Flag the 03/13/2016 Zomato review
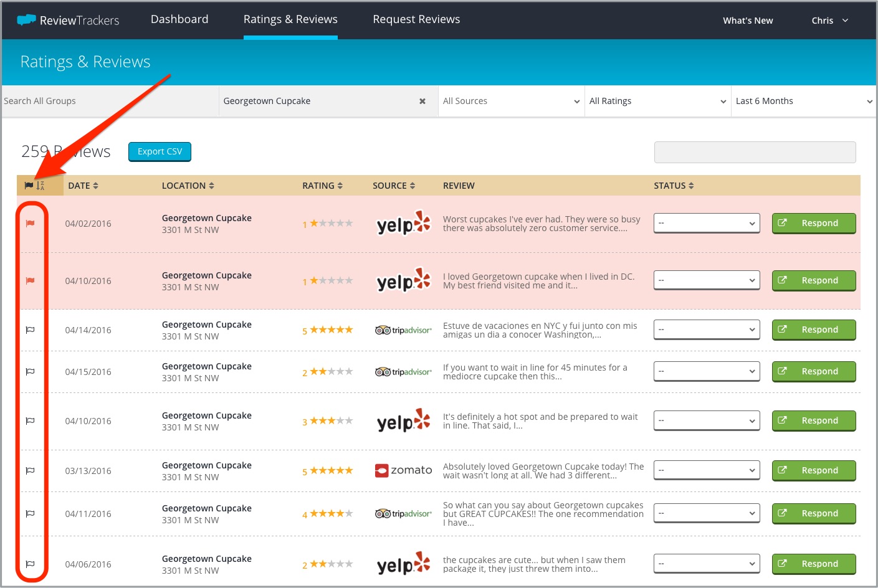 (30, 471)
